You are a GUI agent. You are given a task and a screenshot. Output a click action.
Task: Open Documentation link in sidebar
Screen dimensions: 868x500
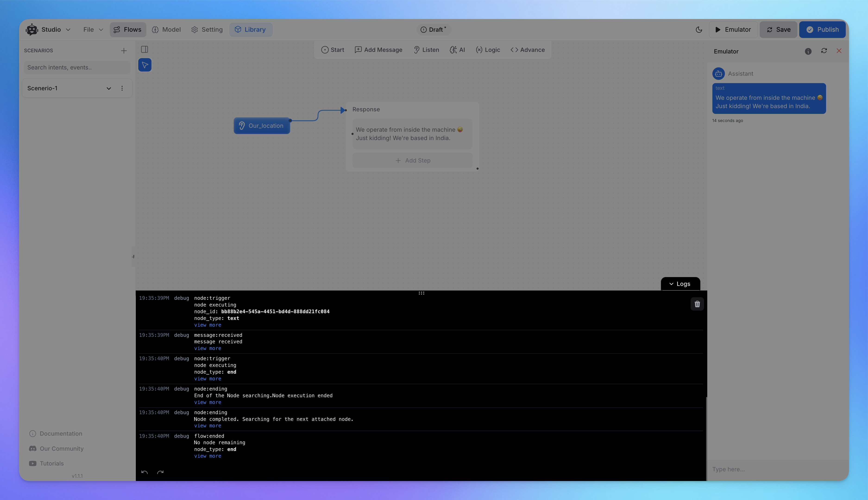coord(56,433)
